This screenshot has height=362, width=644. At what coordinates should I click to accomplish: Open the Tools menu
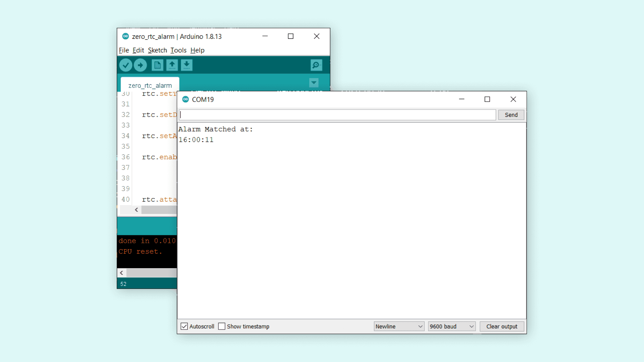pos(178,50)
